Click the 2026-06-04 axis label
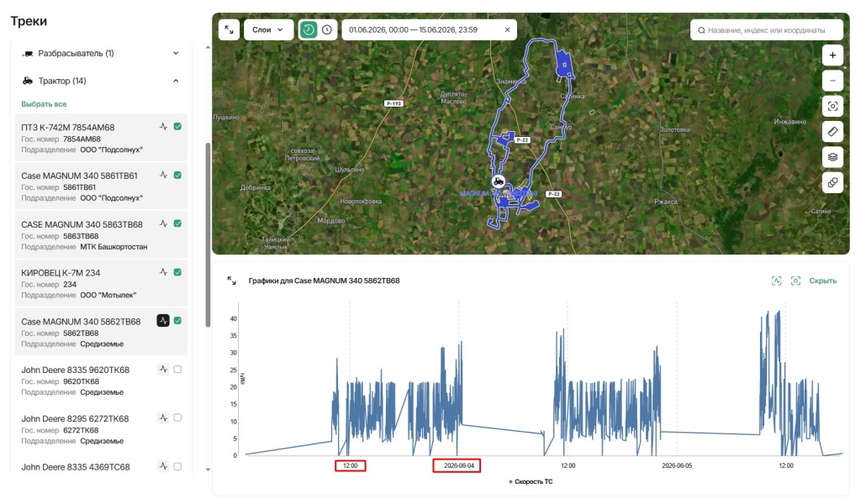This screenshot has height=504, width=861. click(x=458, y=465)
